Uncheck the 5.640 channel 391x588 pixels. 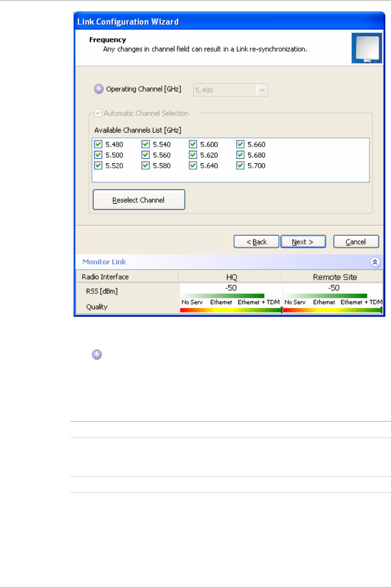(193, 165)
